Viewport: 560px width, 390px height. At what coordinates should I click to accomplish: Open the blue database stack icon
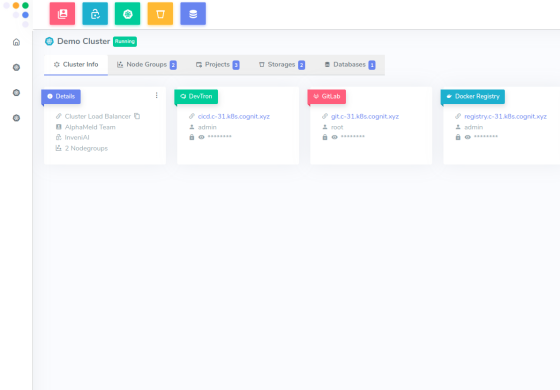click(x=193, y=14)
